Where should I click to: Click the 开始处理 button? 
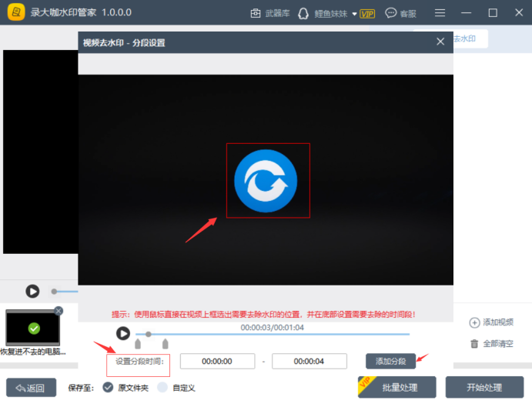click(x=484, y=387)
